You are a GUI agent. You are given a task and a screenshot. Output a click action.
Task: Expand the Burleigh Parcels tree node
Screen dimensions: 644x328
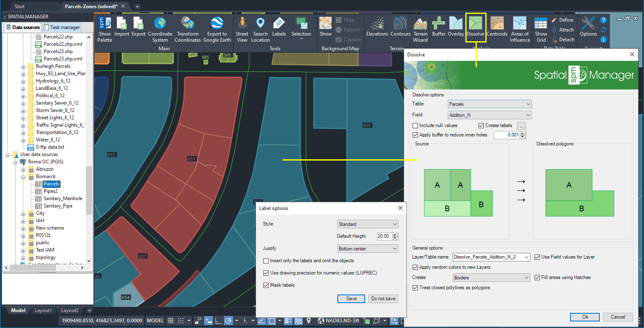pos(23,67)
